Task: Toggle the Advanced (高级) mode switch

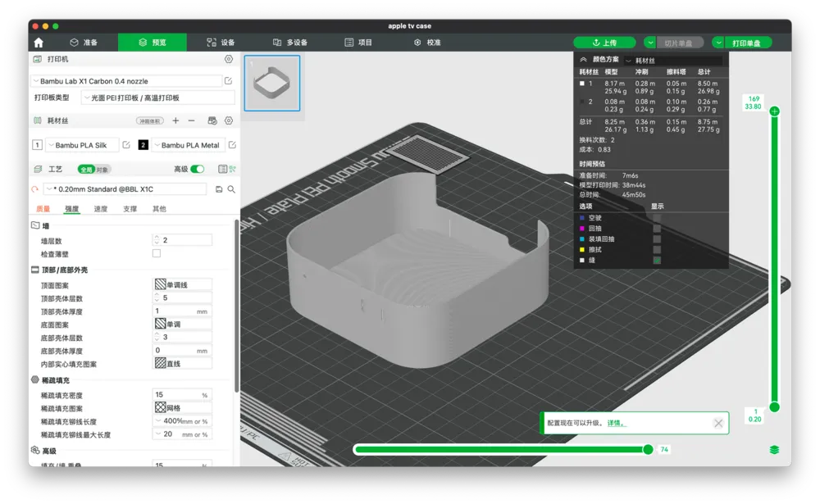Action: (x=197, y=169)
